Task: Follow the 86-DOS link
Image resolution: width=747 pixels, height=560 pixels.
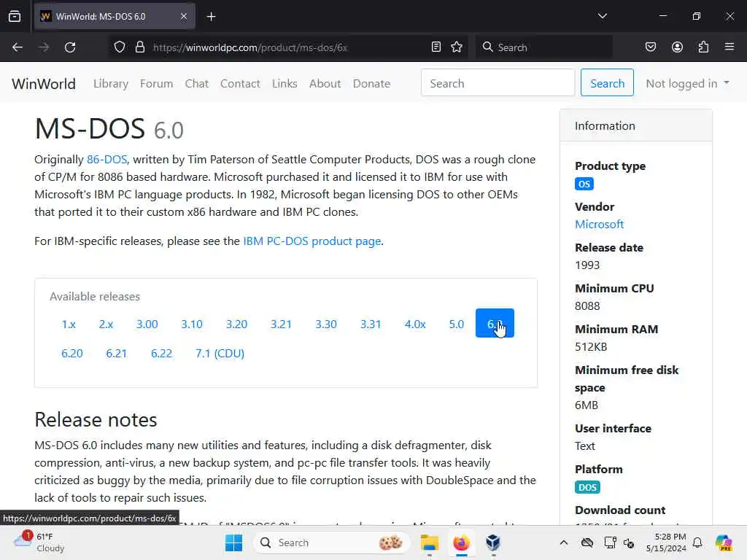Action: pos(107,159)
